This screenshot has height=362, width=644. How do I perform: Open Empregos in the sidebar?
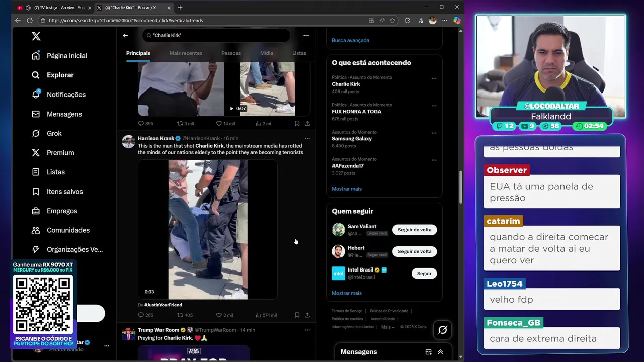[54, 211]
